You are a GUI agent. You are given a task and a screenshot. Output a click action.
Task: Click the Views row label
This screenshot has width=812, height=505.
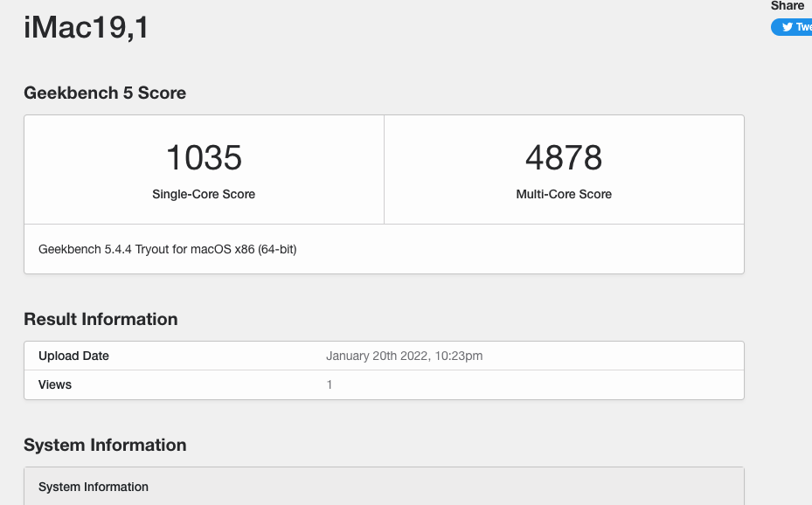click(55, 384)
